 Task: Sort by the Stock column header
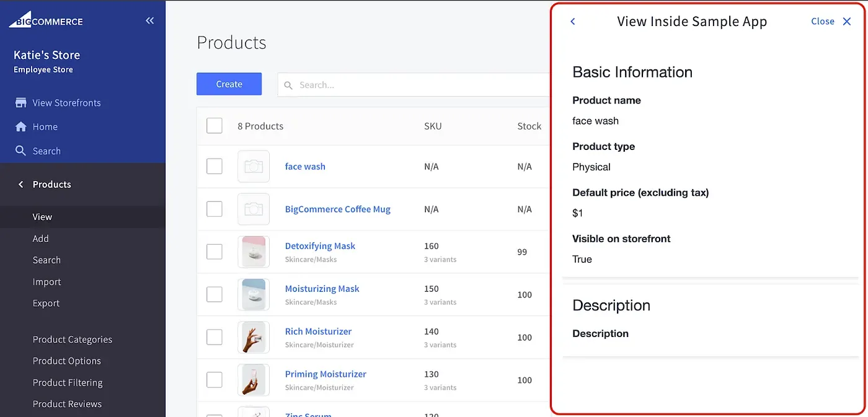pyautogui.click(x=529, y=126)
